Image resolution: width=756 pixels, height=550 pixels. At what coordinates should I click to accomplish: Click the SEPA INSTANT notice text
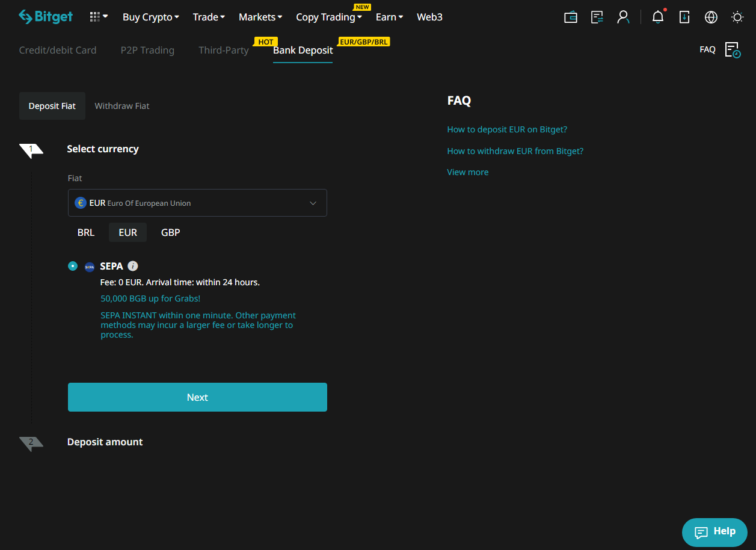[x=198, y=325]
